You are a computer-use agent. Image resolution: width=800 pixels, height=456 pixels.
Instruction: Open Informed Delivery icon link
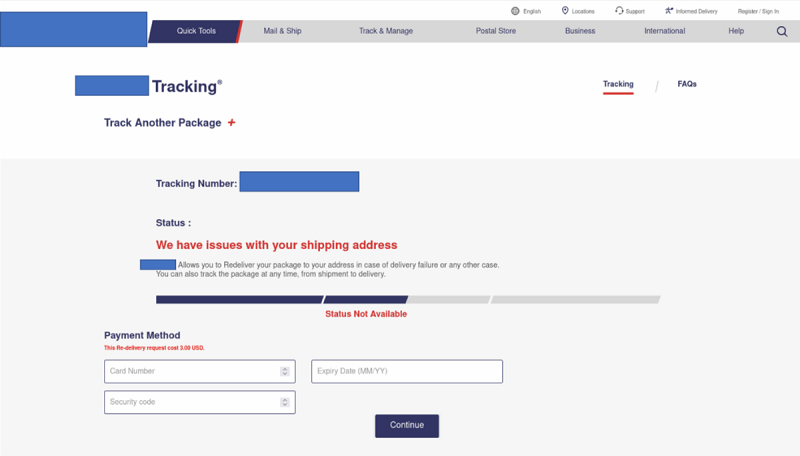tap(669, 11)
